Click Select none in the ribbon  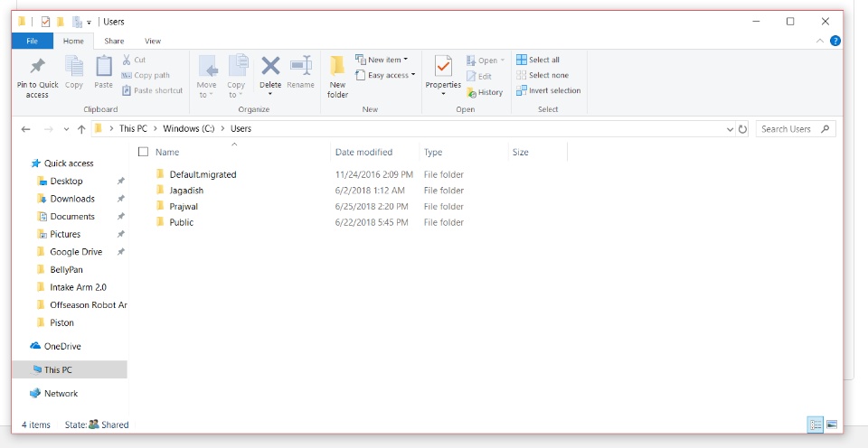[542, 75]
